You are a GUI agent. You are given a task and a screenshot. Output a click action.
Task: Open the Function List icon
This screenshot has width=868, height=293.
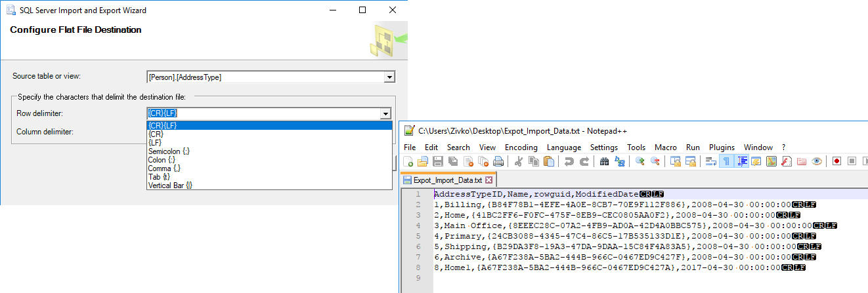[787, 161]
